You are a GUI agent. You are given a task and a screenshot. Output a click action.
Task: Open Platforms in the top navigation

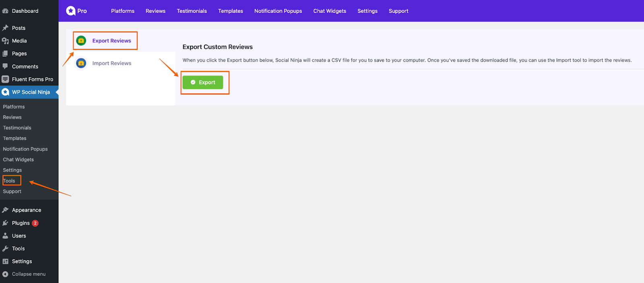click(x=123, y=11)
